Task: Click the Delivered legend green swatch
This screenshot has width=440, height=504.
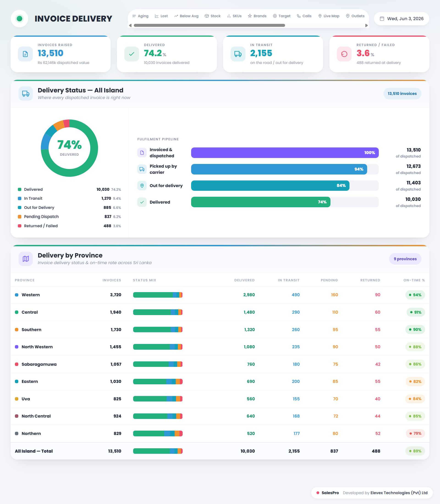Action: click(20, 189)
